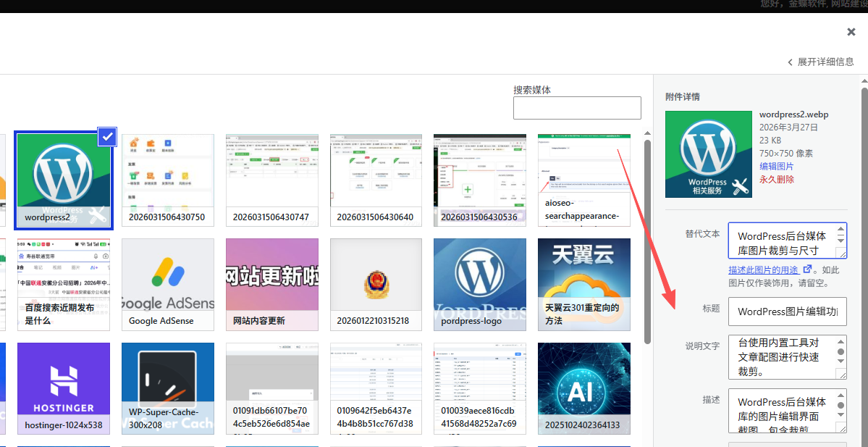
Task: Select the 2026031506430536 image thumbnail
Action: point(480,180)
